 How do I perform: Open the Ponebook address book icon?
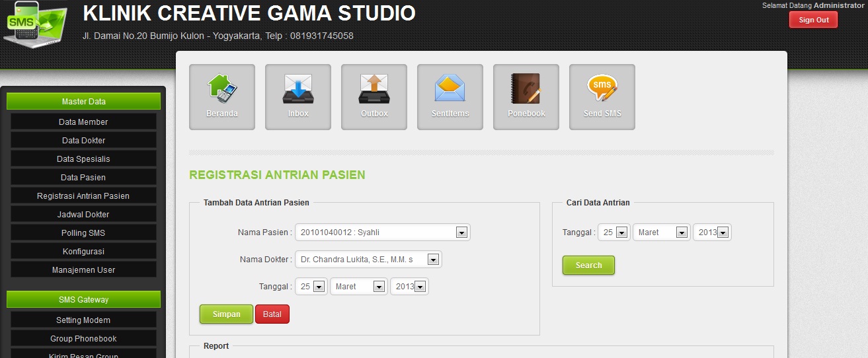526,97
